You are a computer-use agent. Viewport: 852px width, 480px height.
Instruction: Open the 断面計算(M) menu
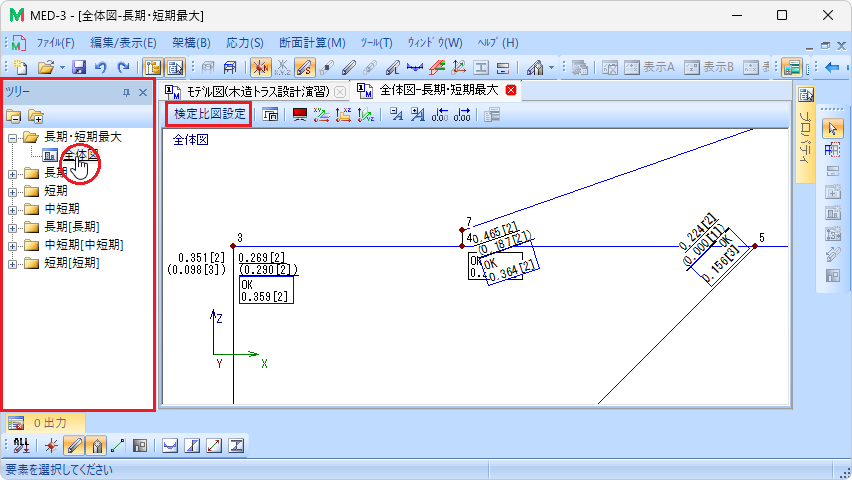tap(312, 43)
